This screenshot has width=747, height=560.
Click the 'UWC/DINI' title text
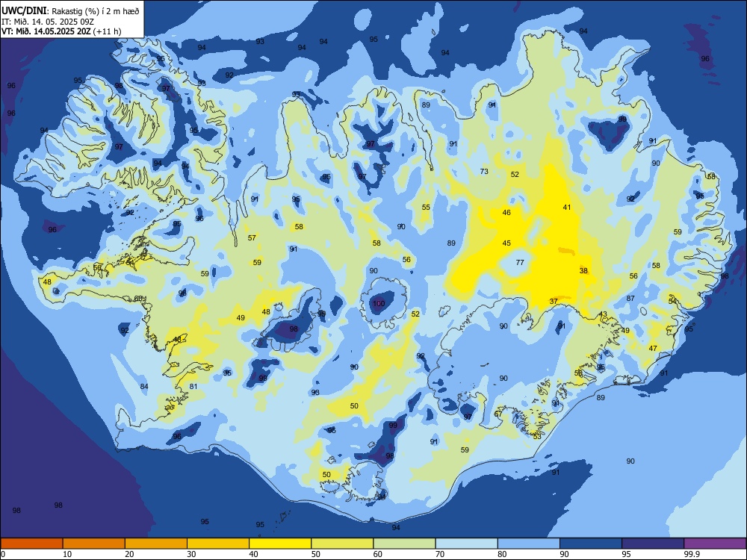tap(24, 10)
